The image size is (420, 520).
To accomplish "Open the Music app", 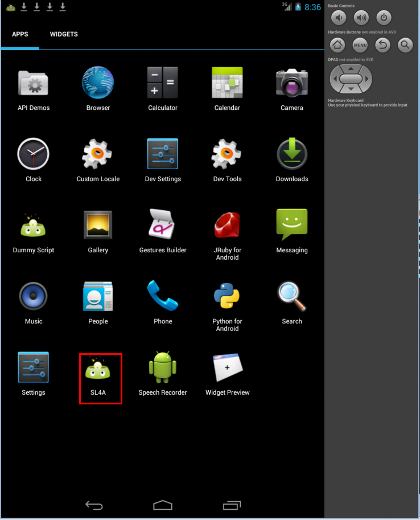I will click(x=34, y=303).
